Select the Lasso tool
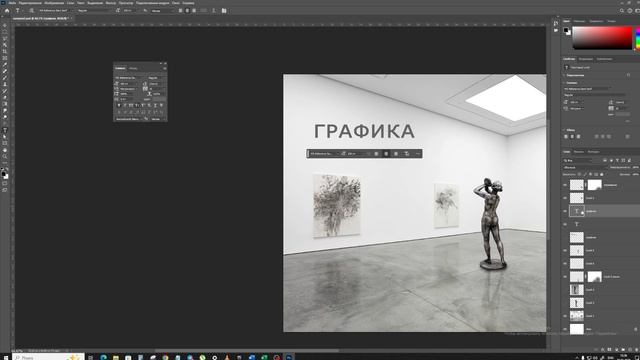Screen dimensions: 640x360 (5, 38)
